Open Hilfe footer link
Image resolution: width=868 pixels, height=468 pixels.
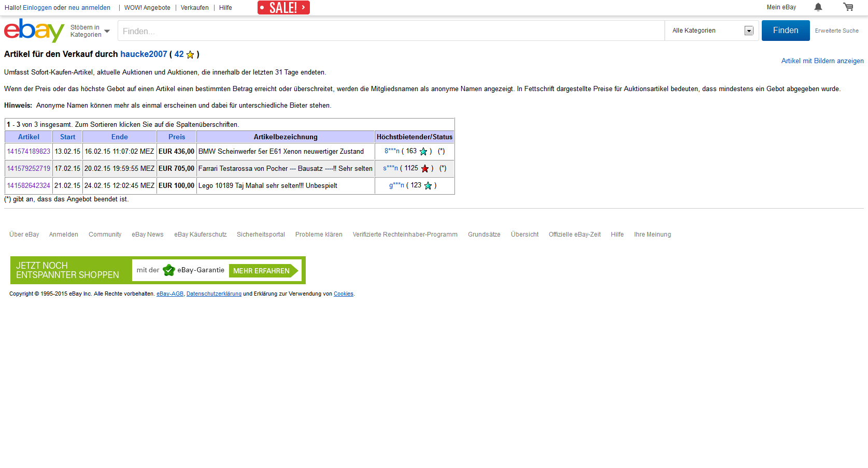tap(617, 235)
